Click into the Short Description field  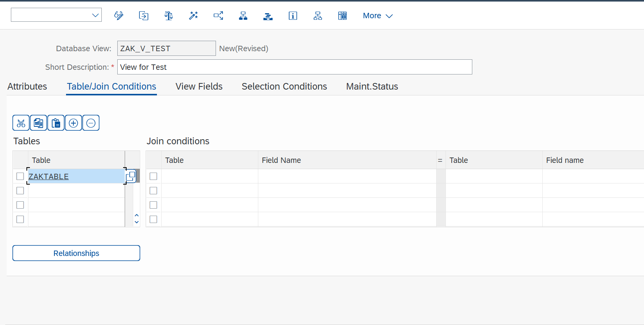tap(294, 67)
